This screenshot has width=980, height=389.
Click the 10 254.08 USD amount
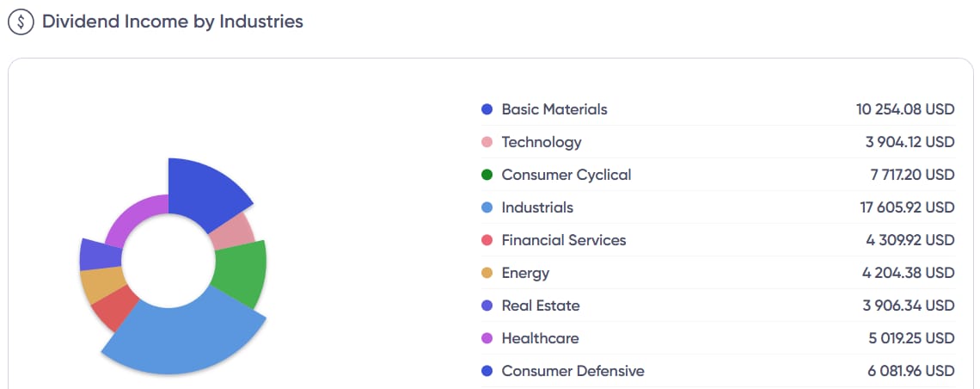tap(905, 109)
